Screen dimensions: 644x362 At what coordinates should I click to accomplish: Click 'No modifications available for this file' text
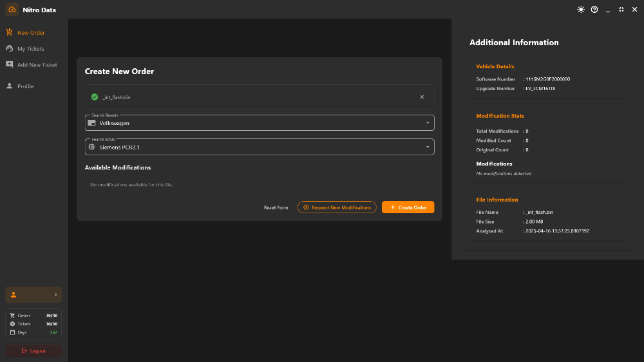[131, 184]
